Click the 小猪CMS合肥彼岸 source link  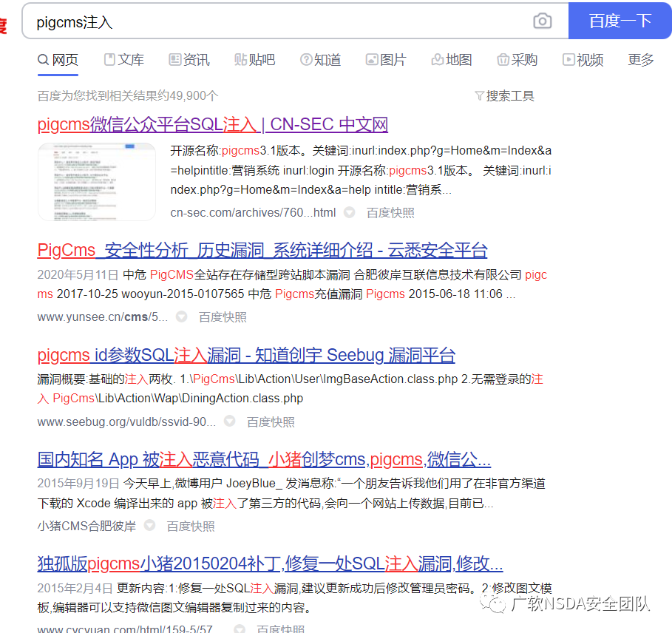tap(86, 526)
